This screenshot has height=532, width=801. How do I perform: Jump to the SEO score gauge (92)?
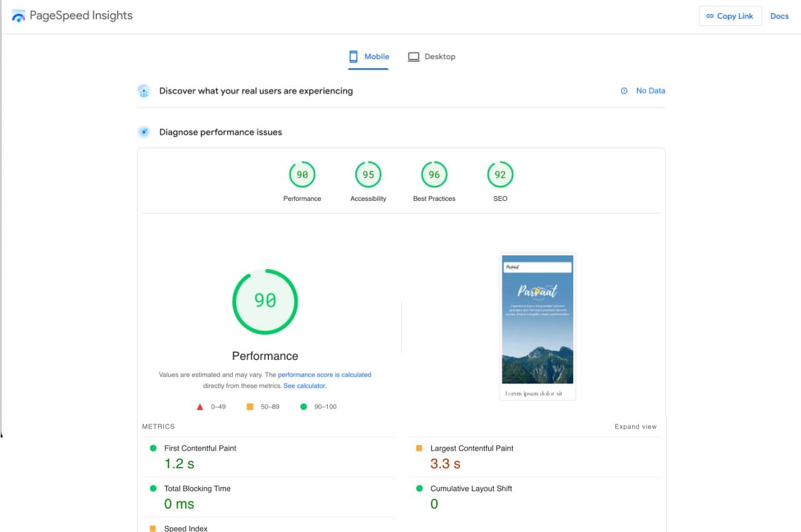coord(500,175)
